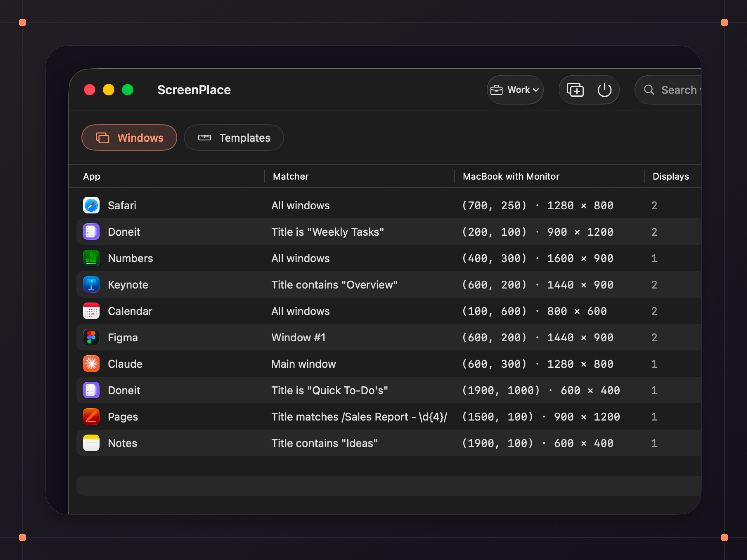The image size is (747, 560).
Task: Click Numbers' All windows matcher
Action: pyautogui.click(x=301, y=259)
